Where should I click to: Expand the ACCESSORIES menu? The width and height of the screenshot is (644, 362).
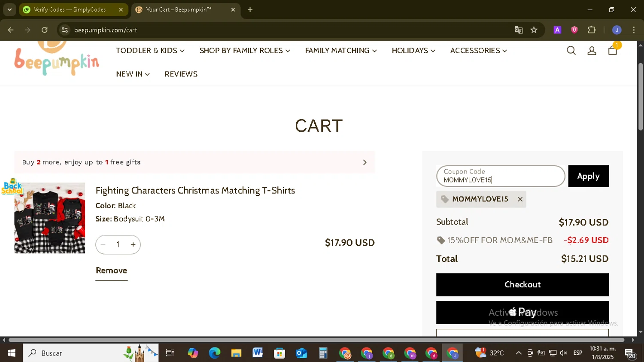click(x=479, y=51)
